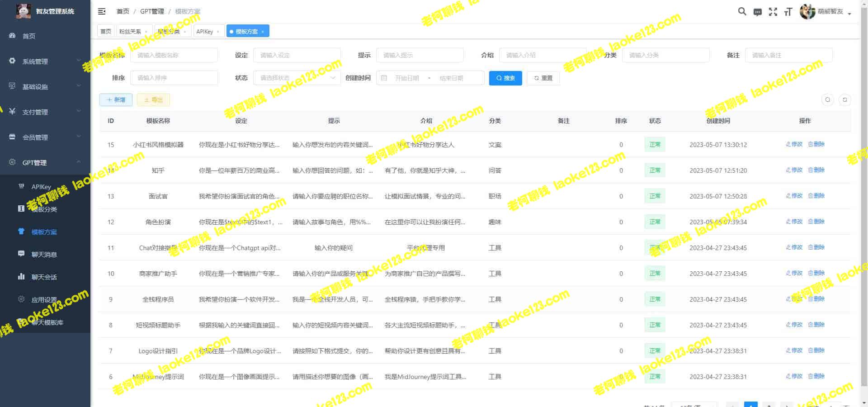Click the 导出 export button
868x407 pixels.
[153, 99]
